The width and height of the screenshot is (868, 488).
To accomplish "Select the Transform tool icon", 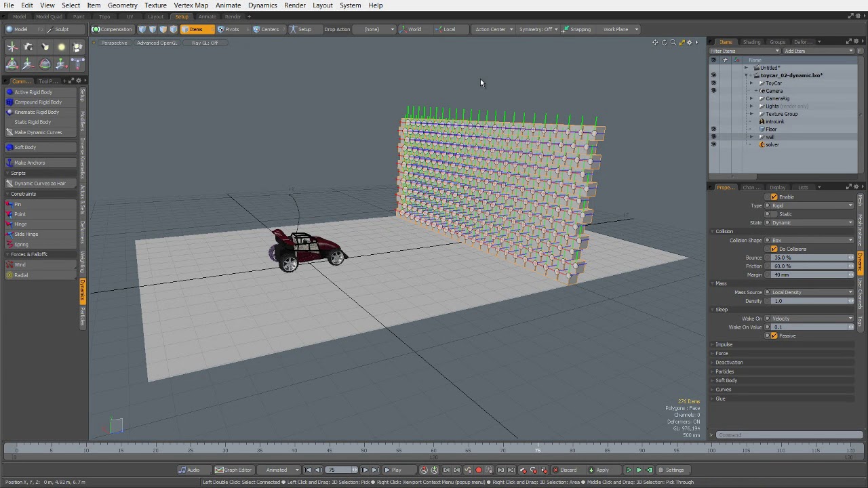I will pyautogui.click(x=12, y=64).
